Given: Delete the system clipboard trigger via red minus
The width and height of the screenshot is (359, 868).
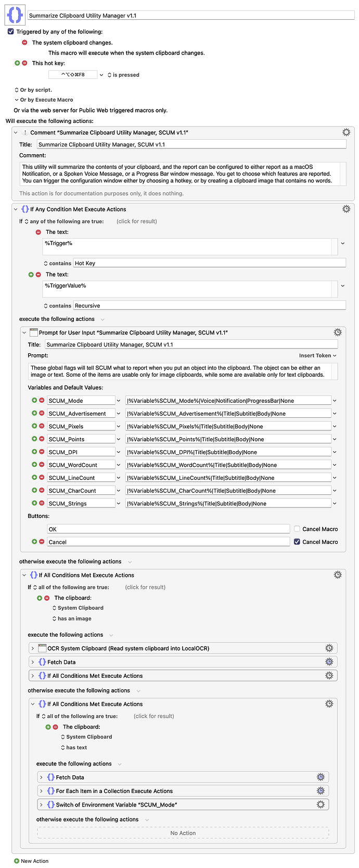Looking at the screenshot, I should 24,43.
